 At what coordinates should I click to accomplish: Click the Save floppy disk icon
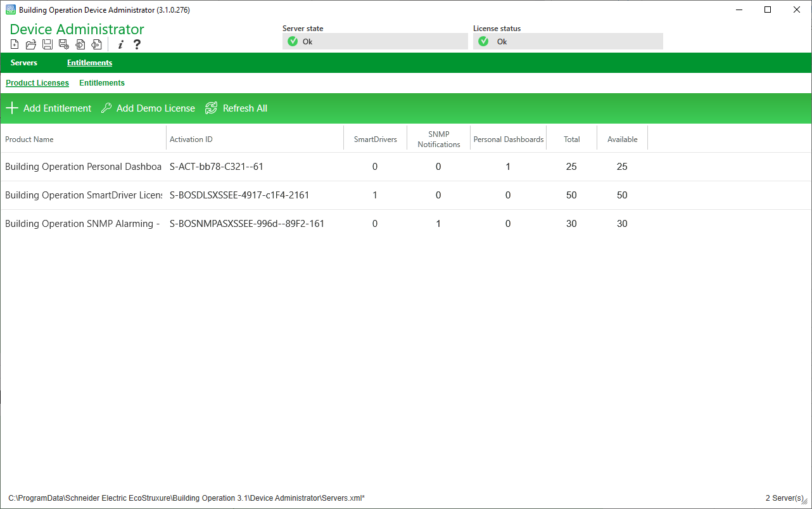[x=48, y=44]
